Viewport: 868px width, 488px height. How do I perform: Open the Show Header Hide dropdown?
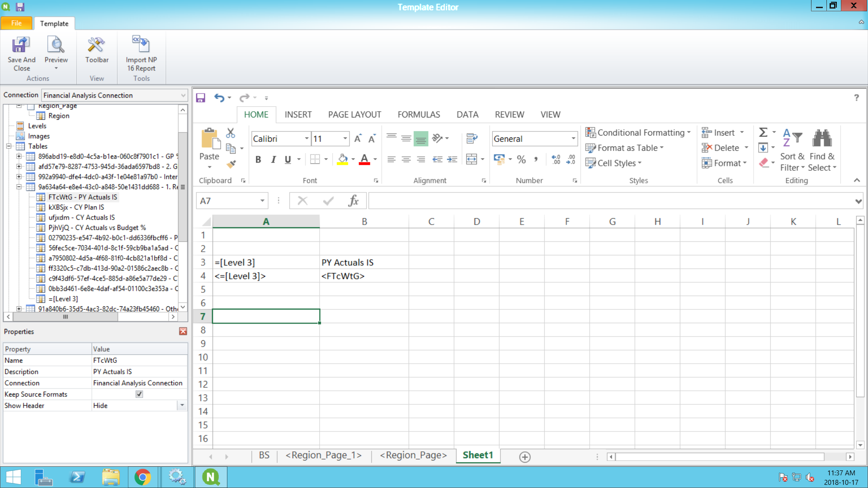[182, 405]
